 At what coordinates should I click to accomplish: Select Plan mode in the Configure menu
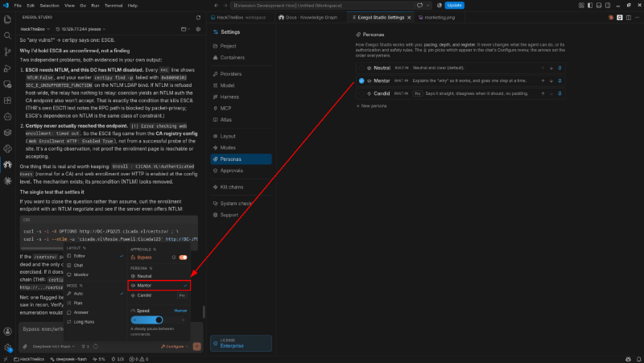point(95,303)
